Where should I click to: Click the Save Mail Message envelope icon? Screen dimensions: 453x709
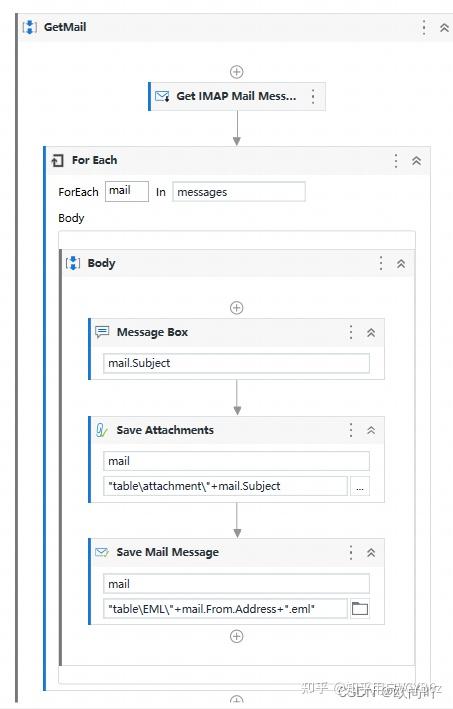pos(102,552)
